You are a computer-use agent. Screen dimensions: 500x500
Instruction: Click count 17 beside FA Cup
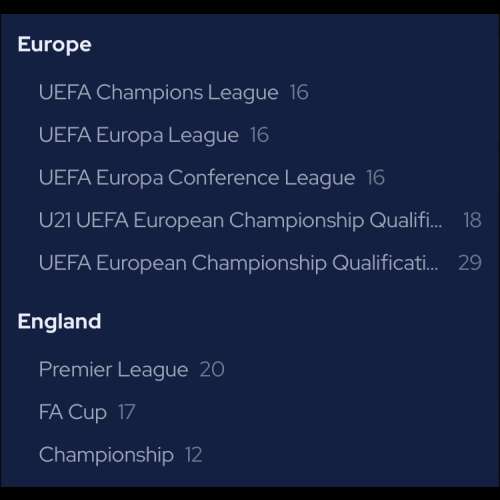tap(127, 412)
